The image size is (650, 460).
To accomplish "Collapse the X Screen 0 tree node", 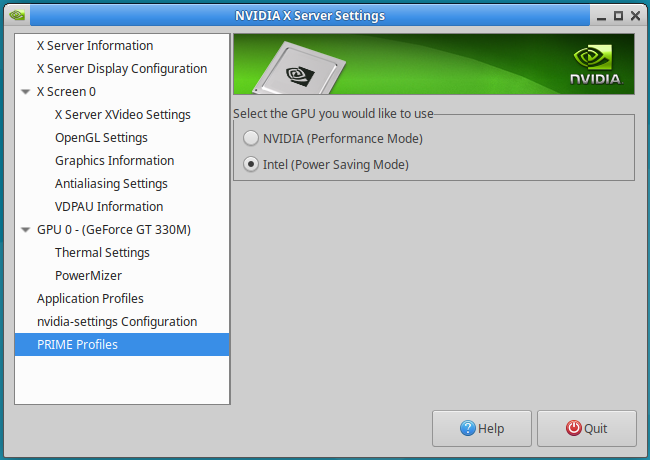I will (x=26, y=92).
